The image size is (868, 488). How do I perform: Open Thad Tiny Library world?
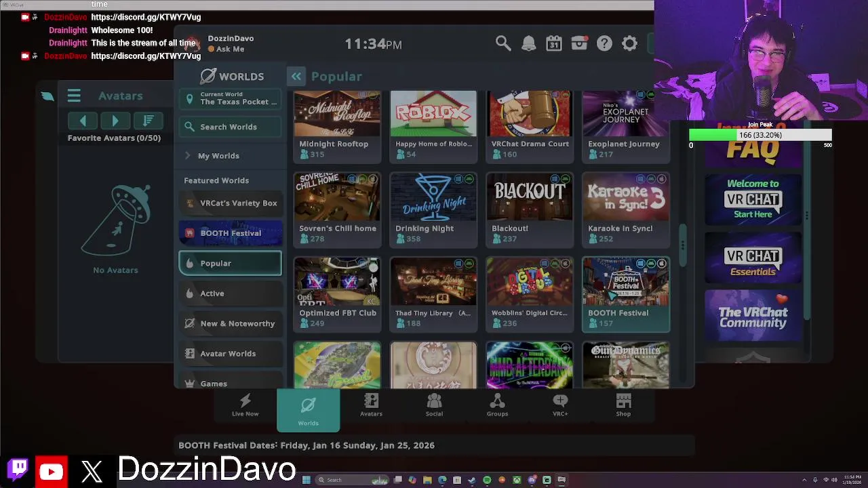[x=433, y=294]
